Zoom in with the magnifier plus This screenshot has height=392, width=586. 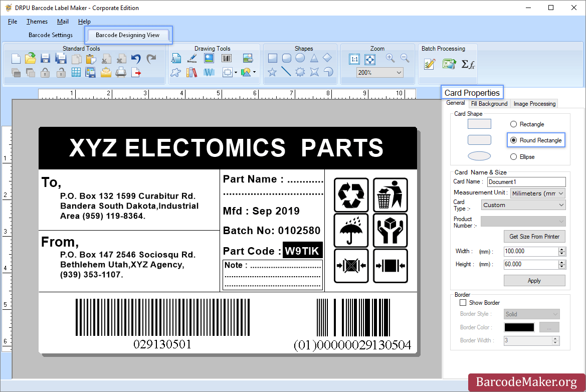coord(390,58)
